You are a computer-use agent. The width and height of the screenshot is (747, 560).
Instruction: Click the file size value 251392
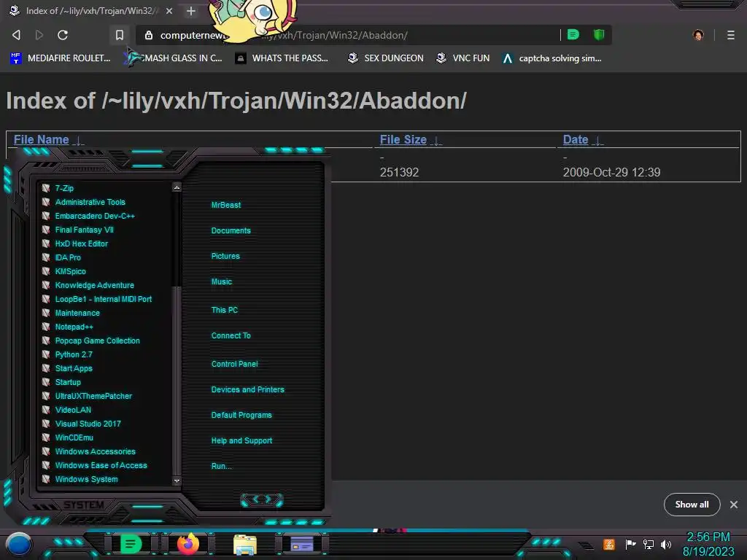[x=399, y=172]
